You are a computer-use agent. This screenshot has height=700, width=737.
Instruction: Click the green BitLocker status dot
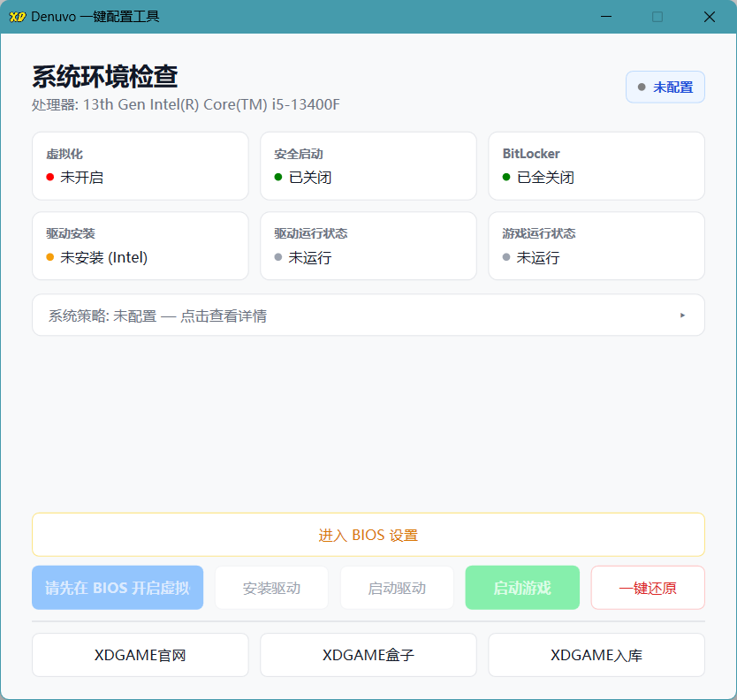click(506, 177)
